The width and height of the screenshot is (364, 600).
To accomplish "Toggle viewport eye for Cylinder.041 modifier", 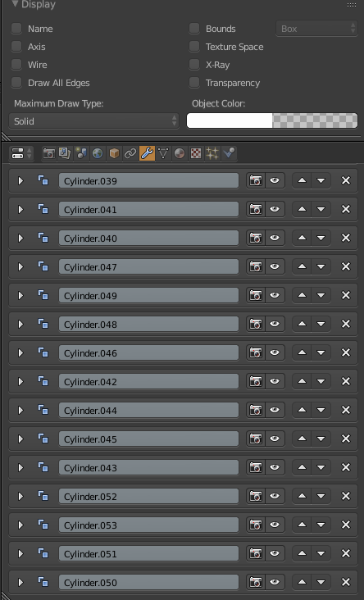I will click(275, 209).
